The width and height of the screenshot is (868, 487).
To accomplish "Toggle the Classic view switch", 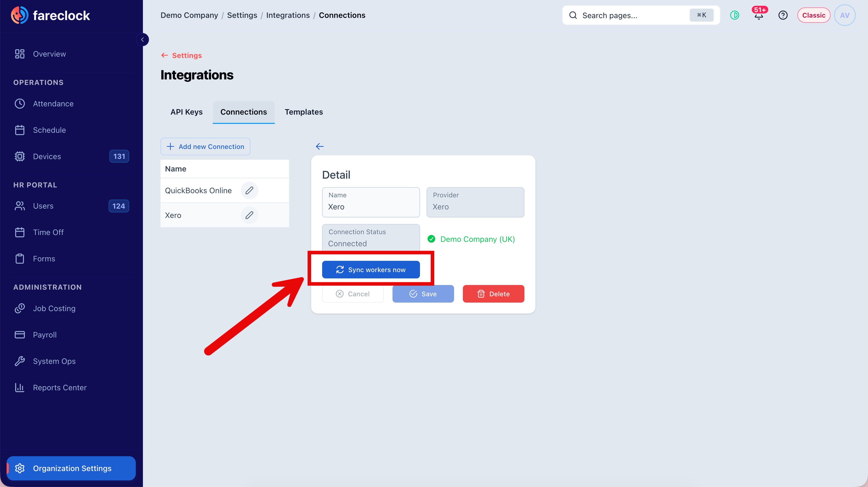I will click(813, 15).
